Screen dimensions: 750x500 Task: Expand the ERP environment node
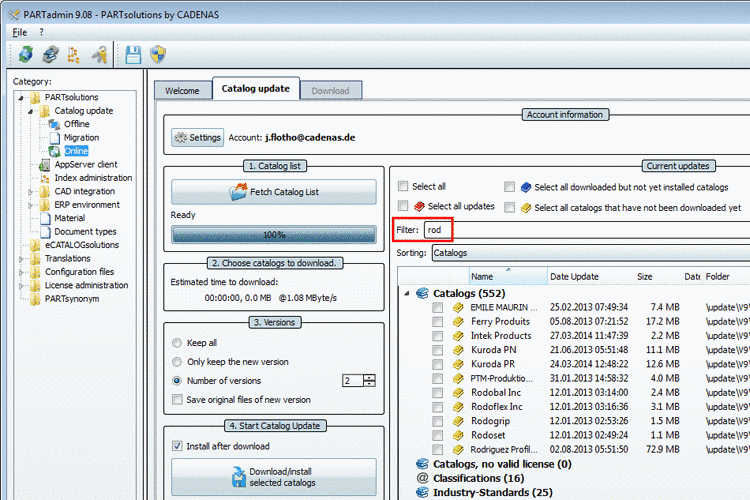pos(30,205)
